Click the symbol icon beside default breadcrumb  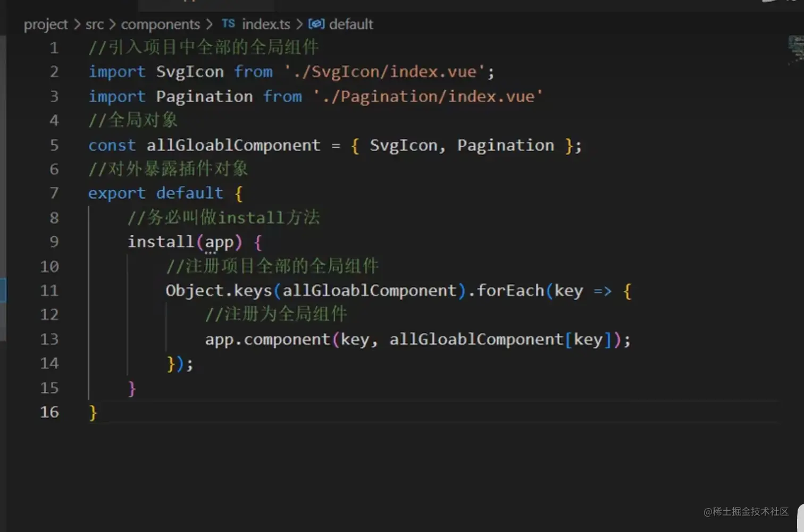point(316,24)
